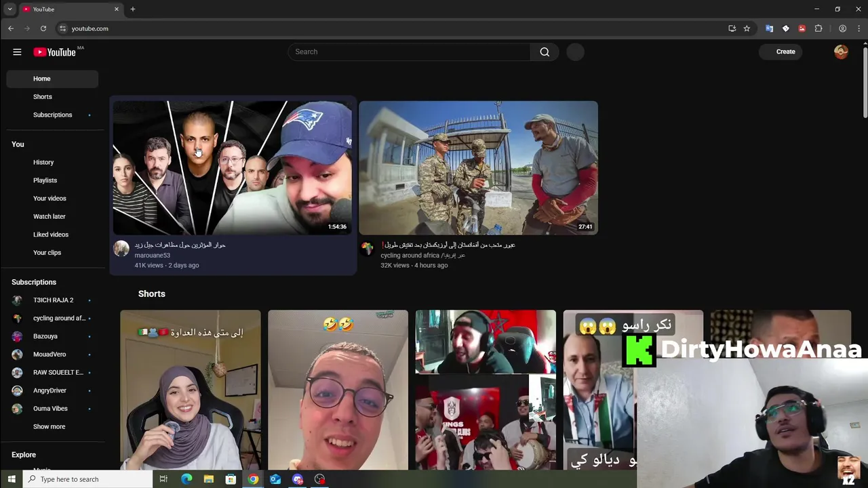The image size is (868, 488).
Task: Open Chrome three-dot menu
Action: pyautogui.click(x=859, y=28)
